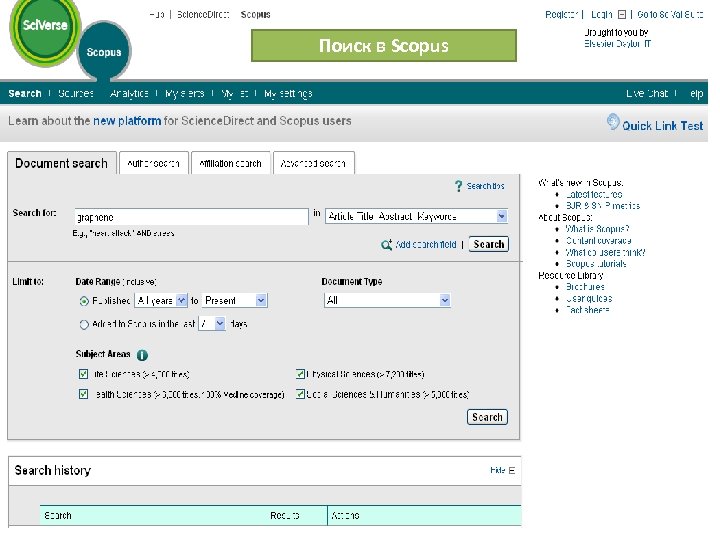Click the search field containing graphene
The width and height of the screenshot is (720, 540).
pos(191,217)
